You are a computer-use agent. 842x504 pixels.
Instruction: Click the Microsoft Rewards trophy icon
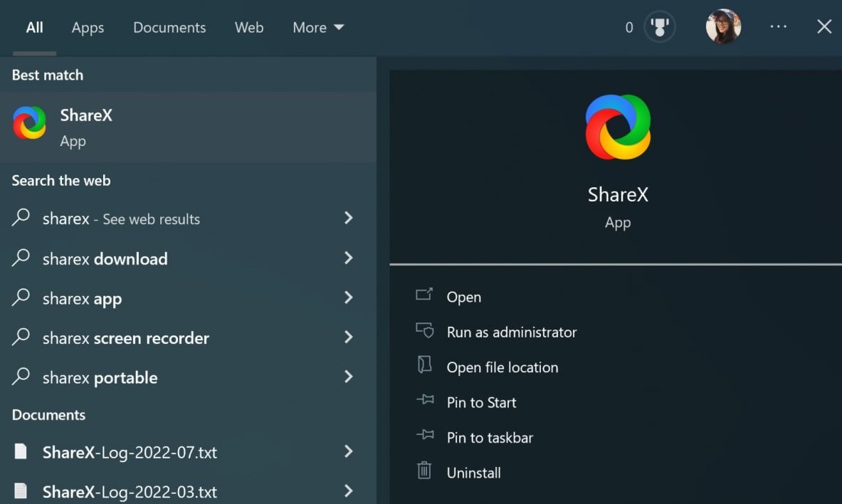[x=660, y=26]
